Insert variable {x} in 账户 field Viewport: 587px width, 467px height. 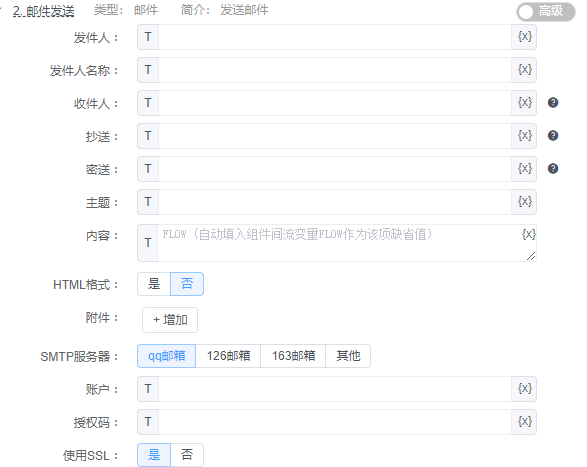[524, 389]
